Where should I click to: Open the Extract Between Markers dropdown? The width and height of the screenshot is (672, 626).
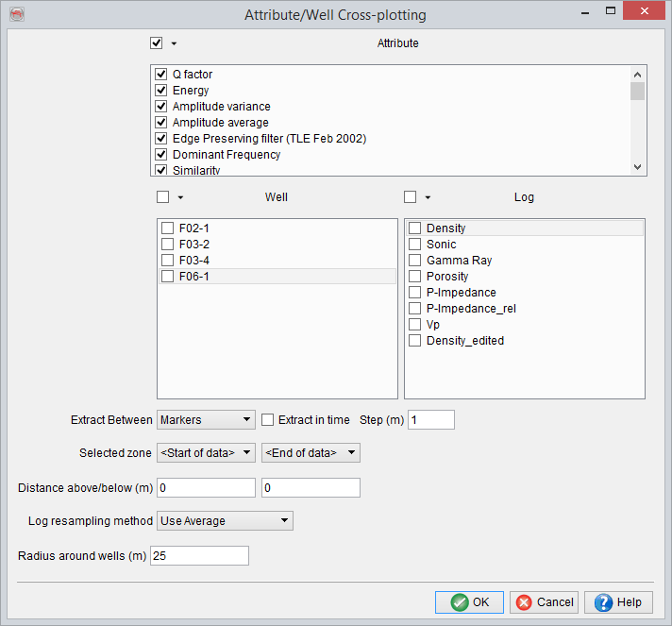[206, 419]
